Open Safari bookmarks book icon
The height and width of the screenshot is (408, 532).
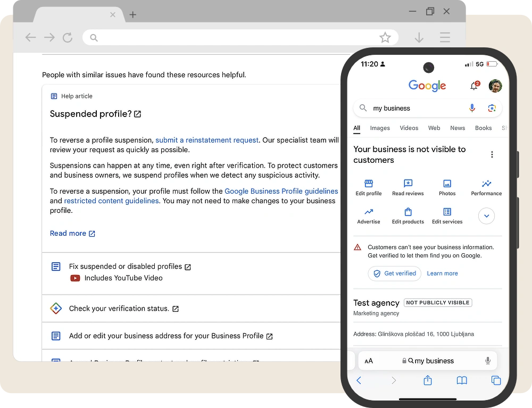pyautogui.click(x=462, y=380)
